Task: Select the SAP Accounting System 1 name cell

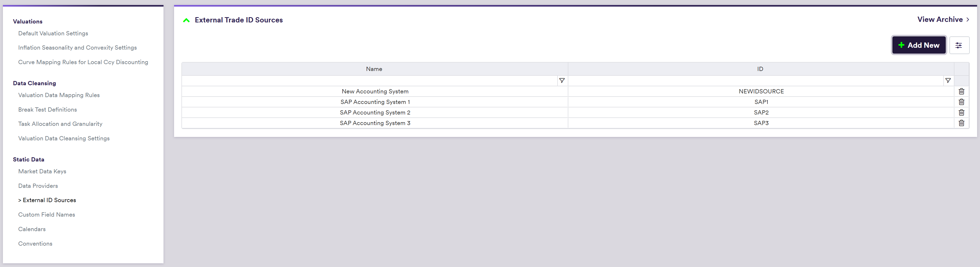Action: [375, 102]
